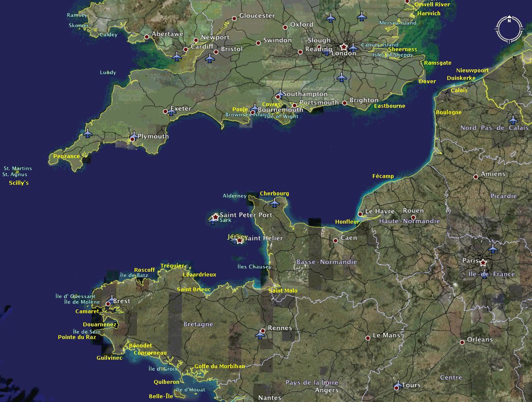
Task: Click the Bretagne region label
Action: pos(198,324)
